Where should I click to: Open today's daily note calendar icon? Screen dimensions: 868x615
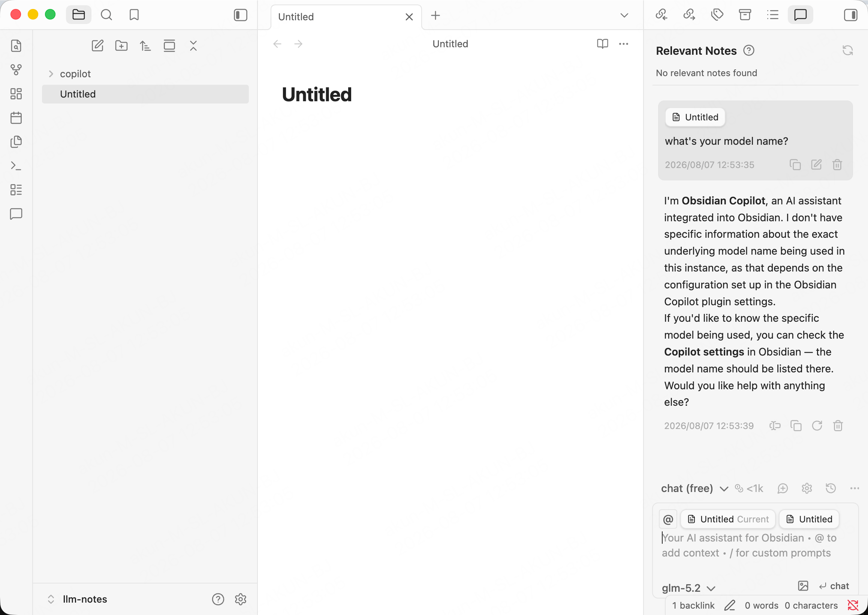(16, 118)
